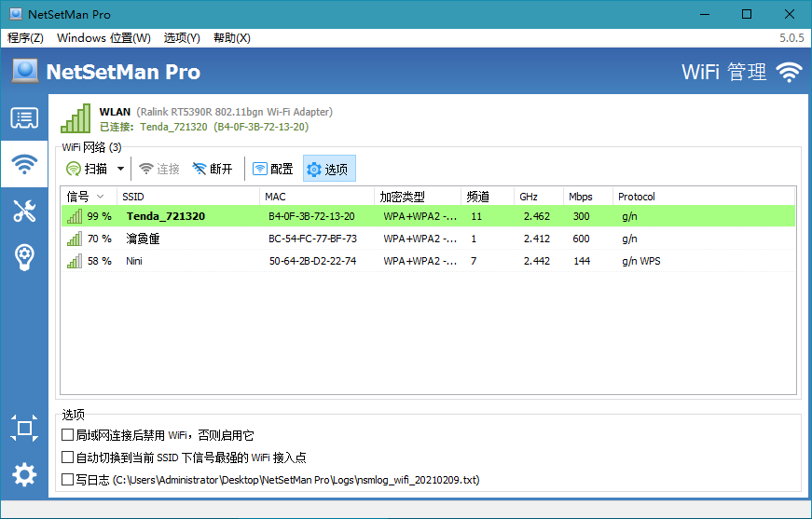Screen dimensions: 812x519
Task: Check 自动切换到信号最强的 WiFi 接入点
Action: [67, 458]
